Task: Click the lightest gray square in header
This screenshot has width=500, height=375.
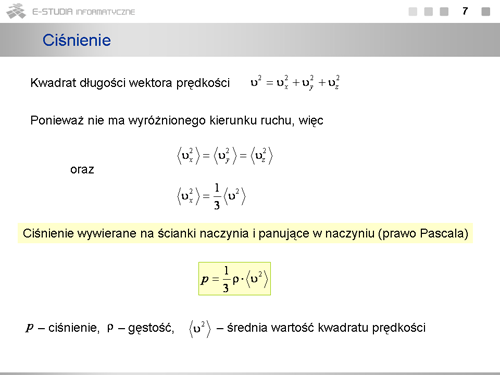Action: click(413, 12)
